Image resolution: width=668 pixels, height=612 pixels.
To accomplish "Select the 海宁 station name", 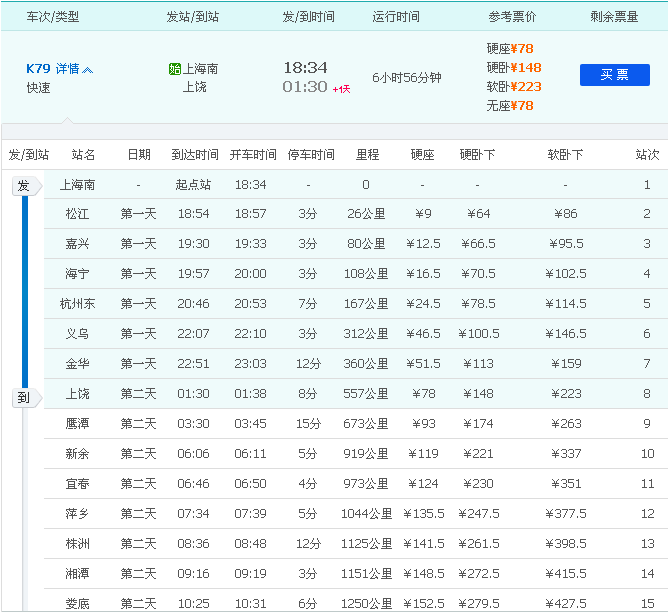I will [x=77, y=273].
